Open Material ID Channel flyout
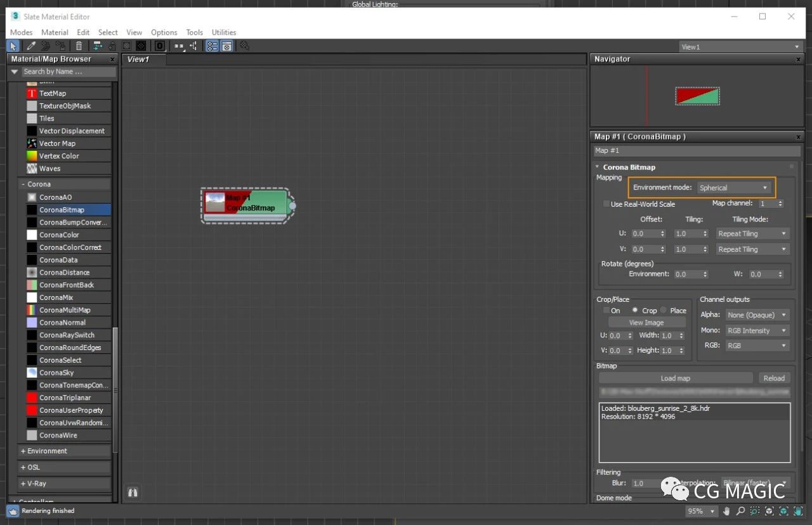The image size is (812, 525). (159, 46)
